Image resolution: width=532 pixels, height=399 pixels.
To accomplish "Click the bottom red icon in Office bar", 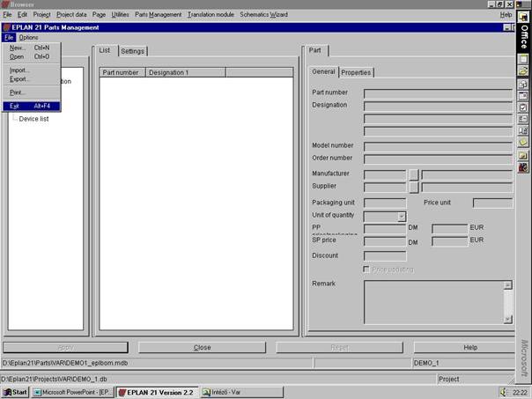I will pyautogui.click(x=523, y=166).
